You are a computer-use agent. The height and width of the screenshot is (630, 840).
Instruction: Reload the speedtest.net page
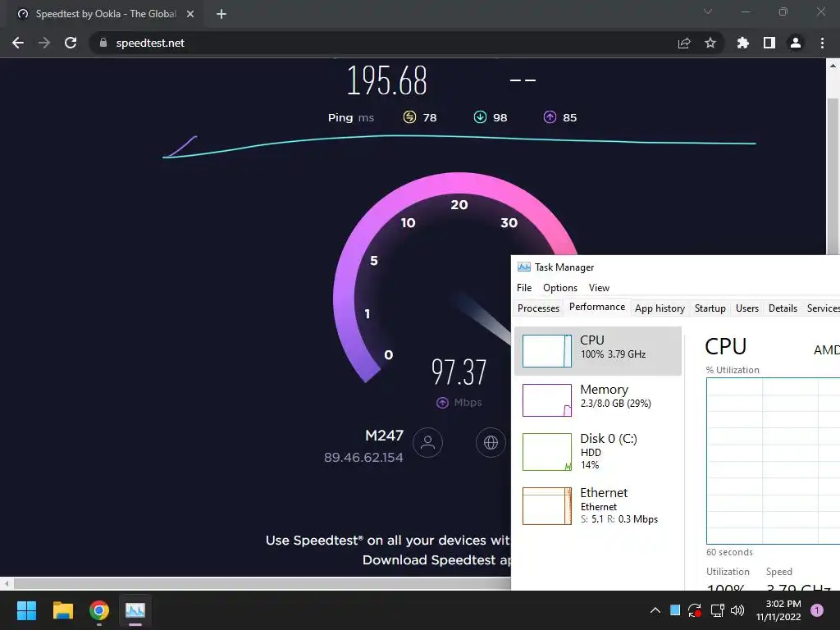(71, 43)
